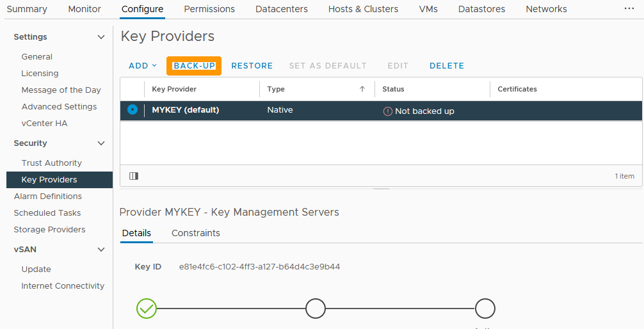Screen dimensions: 644x329
Task: Click the column chooser icon below the table
Action: pos(134,176)
